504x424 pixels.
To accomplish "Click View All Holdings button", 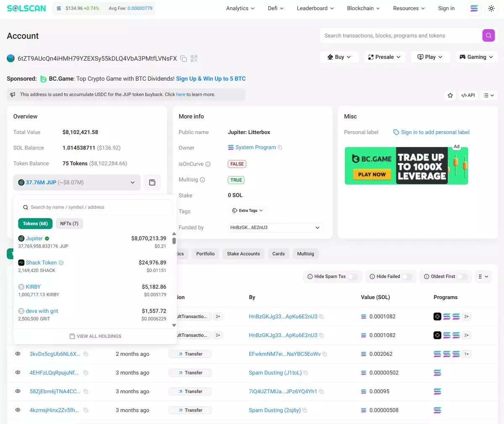I will tap(95, 336).
